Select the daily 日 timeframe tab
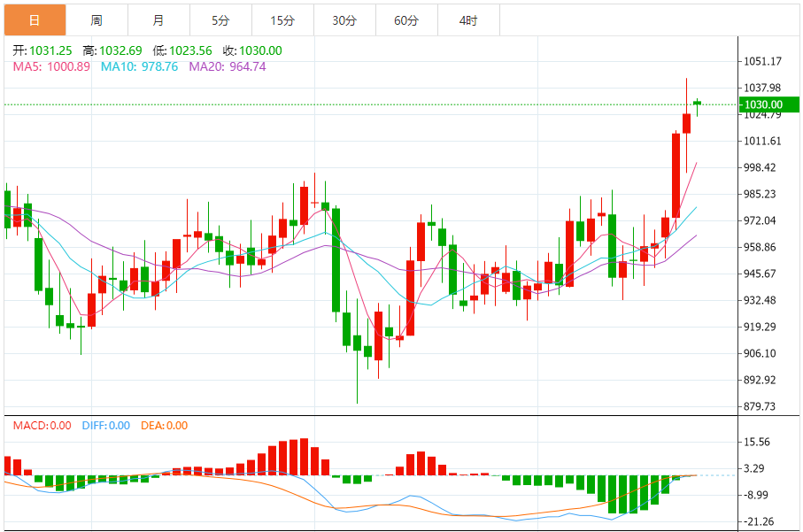This screenshot has height=532, width=803. coord(35,20)
